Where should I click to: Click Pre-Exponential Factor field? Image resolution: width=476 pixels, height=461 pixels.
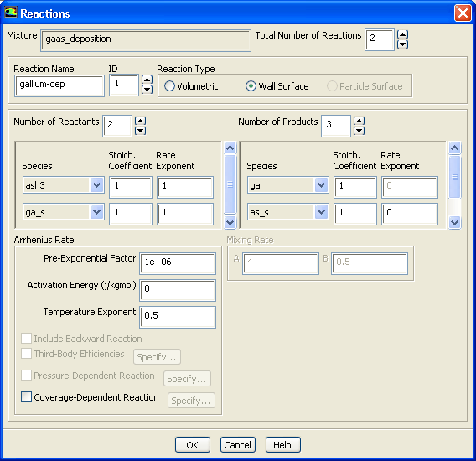pos(178,263)
